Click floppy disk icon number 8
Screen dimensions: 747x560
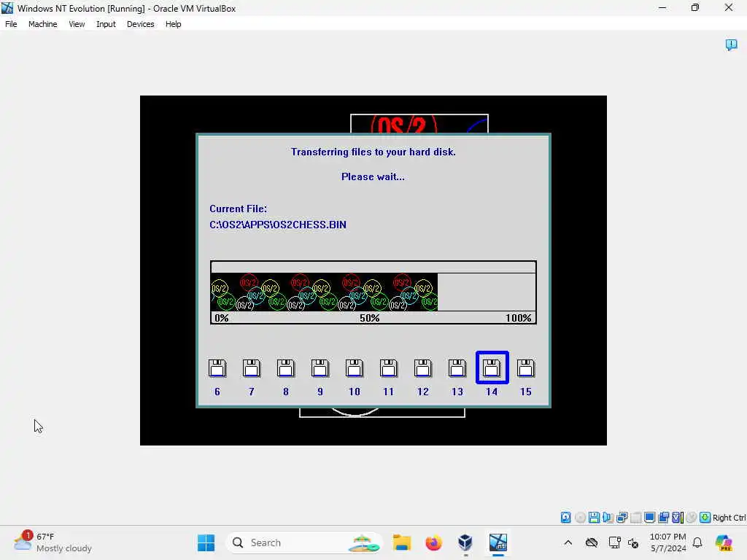(x=286, y=368)
